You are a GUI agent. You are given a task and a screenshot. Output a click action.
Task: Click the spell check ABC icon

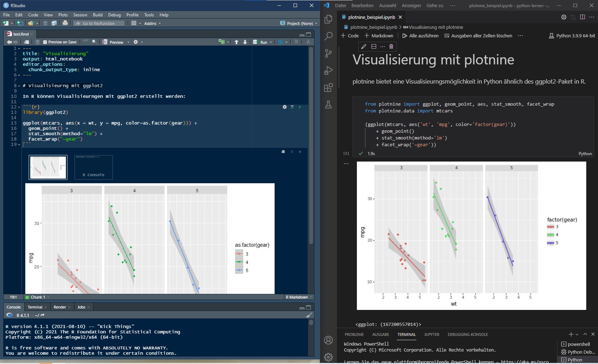tap(86, 42)
